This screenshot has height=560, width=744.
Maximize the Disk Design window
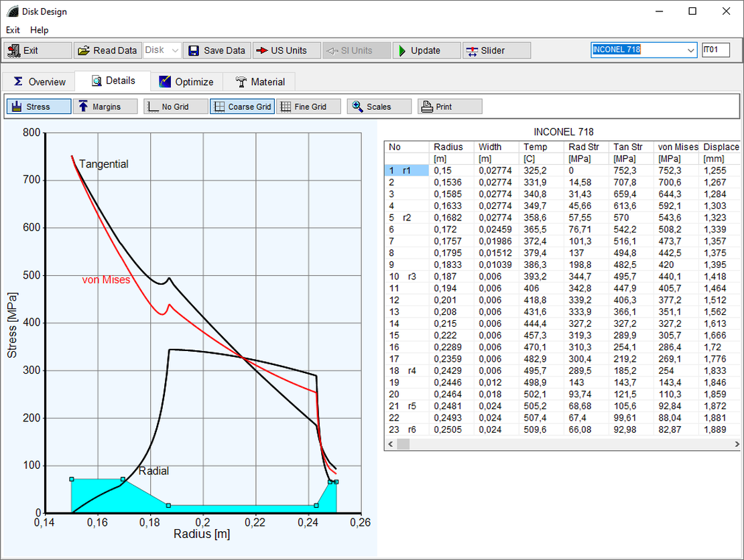point(692,11)
